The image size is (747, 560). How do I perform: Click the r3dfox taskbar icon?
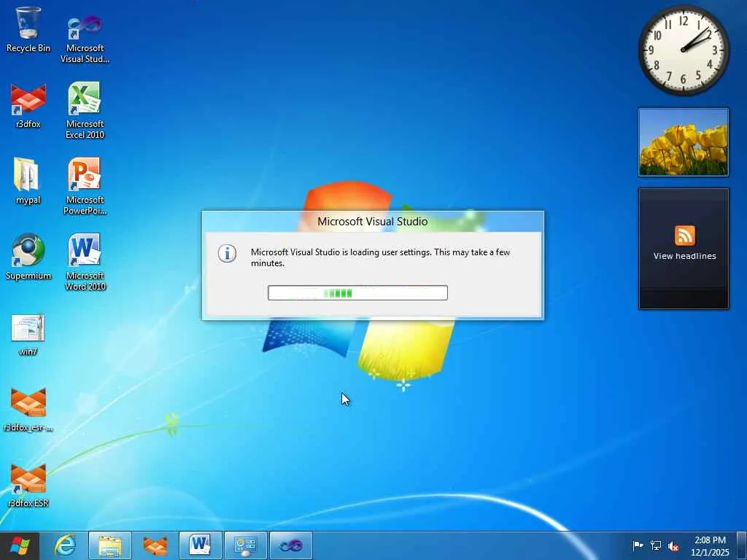click(155, 545)
